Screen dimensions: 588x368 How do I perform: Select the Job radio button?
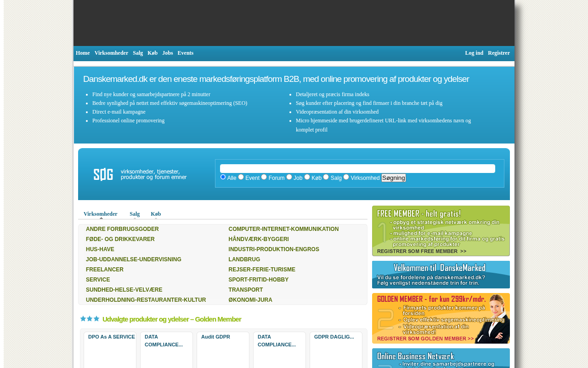[289, 177]
